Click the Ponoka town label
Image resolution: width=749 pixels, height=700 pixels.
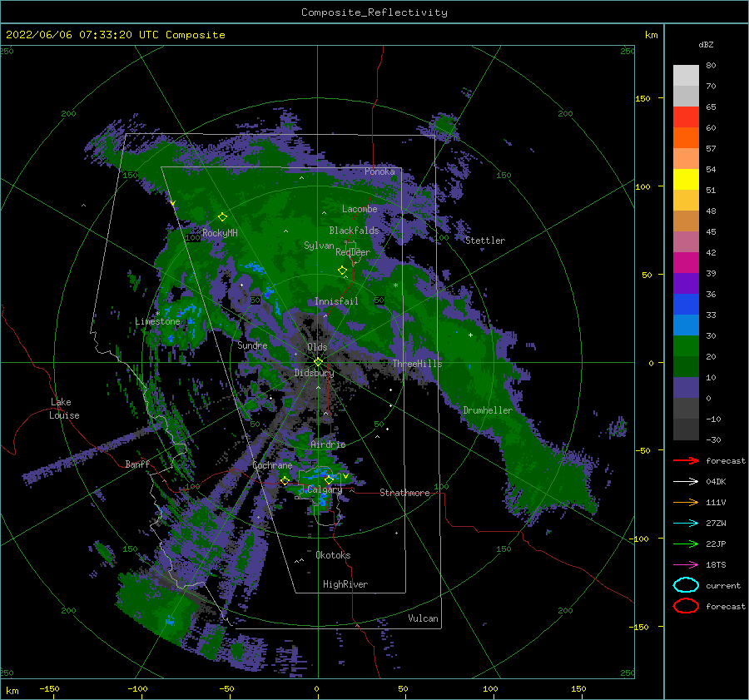(379, 171)
